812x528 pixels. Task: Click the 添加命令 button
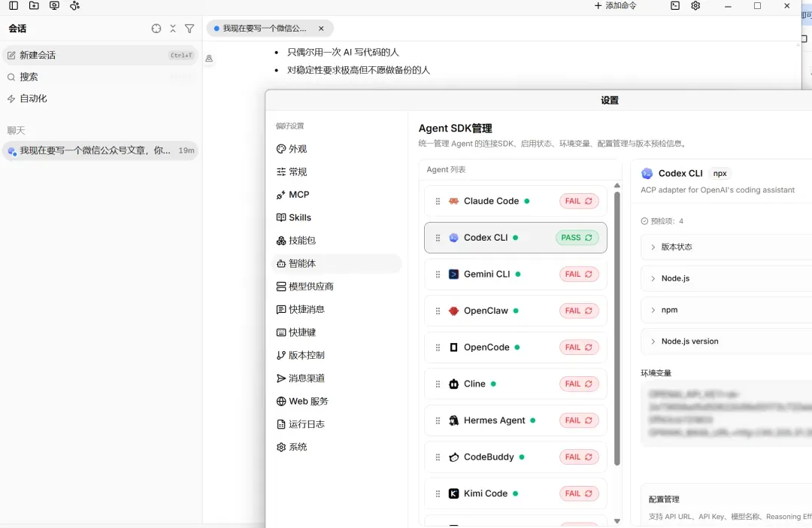615,6
